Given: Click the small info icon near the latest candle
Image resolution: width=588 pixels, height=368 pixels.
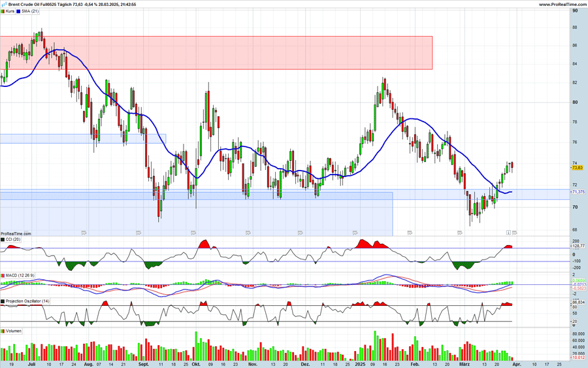Looking at the screenshot, I should [x=508, y=232].
